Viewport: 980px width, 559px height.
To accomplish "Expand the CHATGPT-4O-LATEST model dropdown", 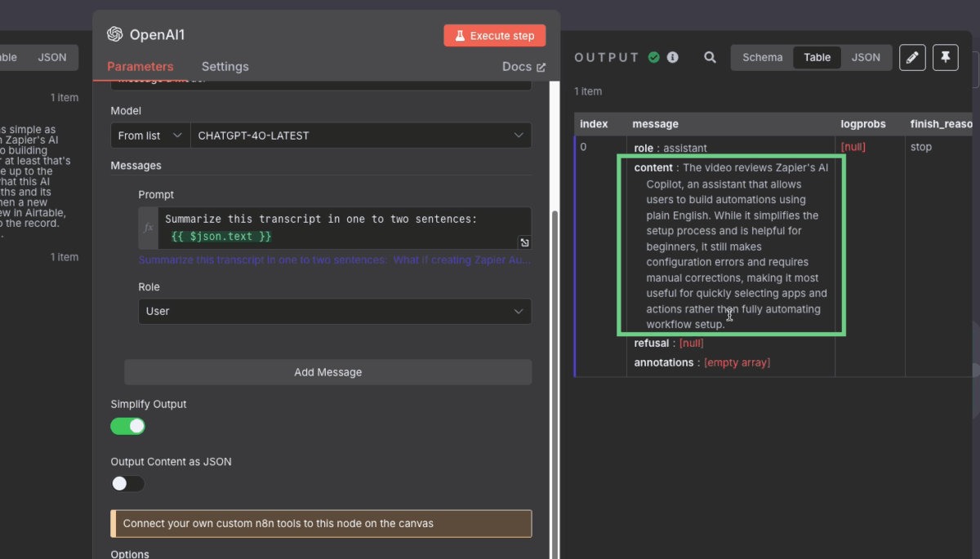I will (360, 135).
